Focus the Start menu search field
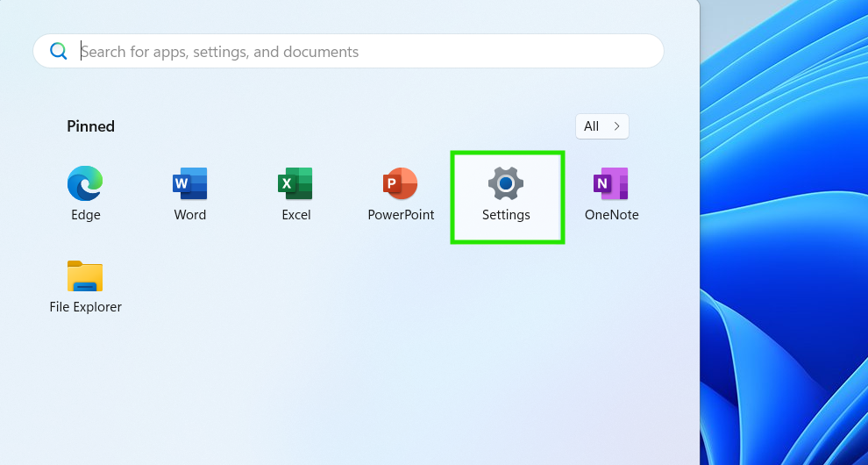 (x=348, y=51)
